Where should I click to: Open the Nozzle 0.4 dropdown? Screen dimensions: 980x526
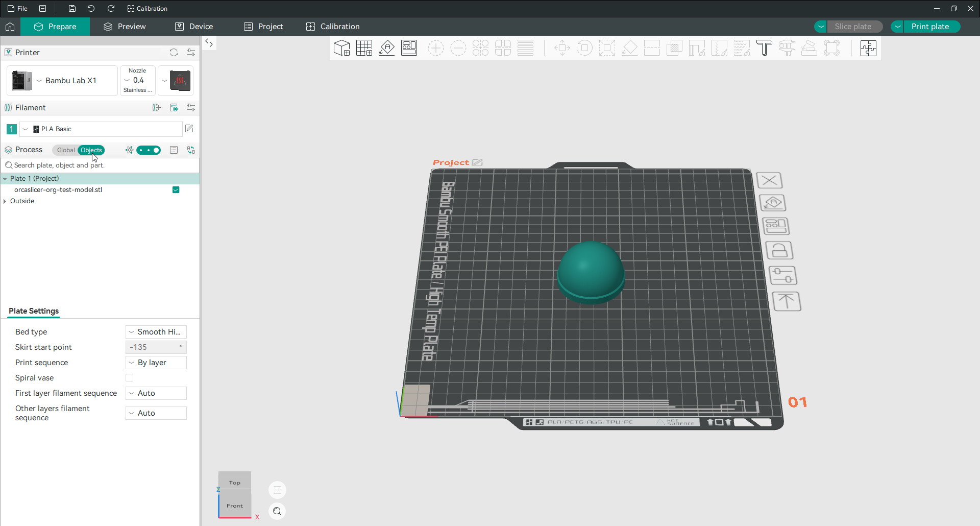coord(138,81)
